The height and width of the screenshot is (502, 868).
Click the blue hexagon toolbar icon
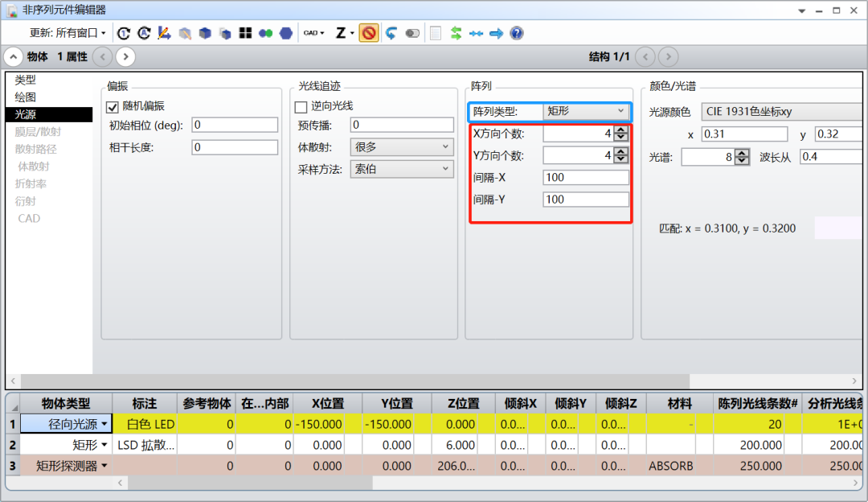click(286, 33)
